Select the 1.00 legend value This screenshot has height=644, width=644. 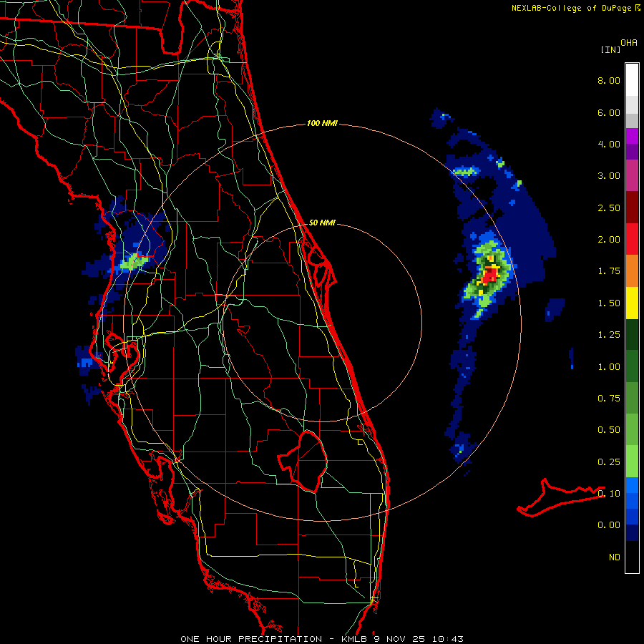point(609,367)
